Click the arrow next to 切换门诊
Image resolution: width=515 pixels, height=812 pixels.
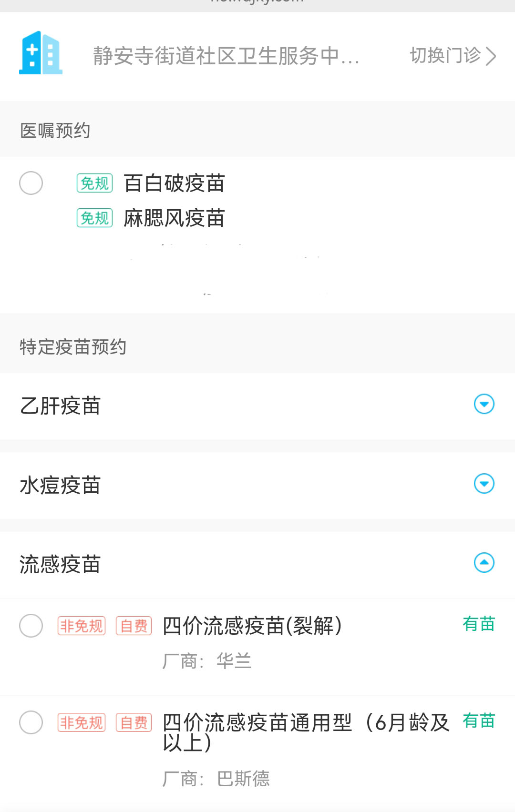click(x=491, y=56)
